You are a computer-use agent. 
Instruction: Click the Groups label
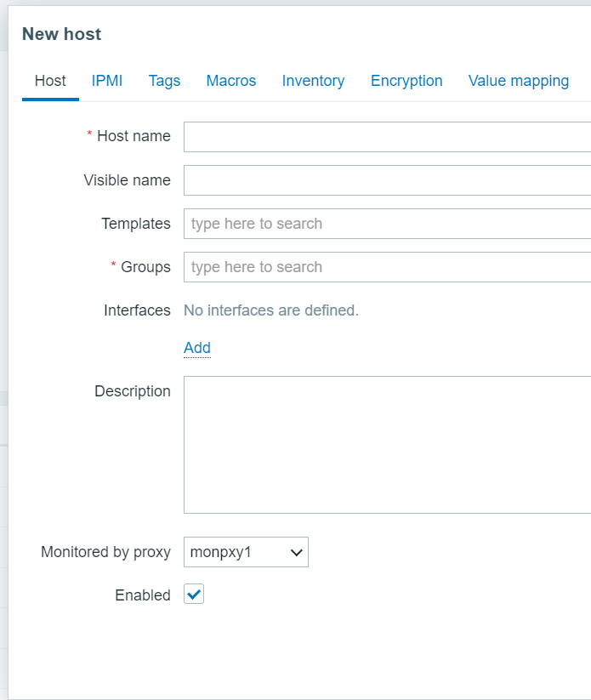[145, 267]
